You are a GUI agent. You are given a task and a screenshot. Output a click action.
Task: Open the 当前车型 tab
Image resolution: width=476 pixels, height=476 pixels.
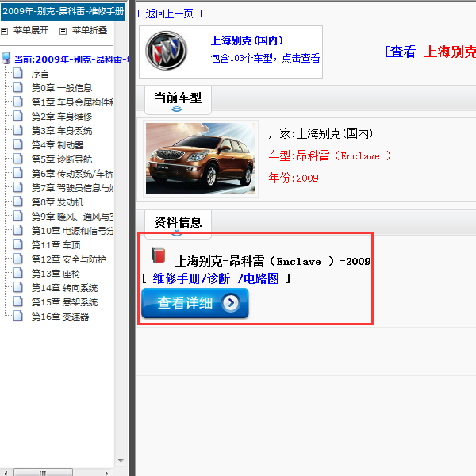[x=178, y=100]
